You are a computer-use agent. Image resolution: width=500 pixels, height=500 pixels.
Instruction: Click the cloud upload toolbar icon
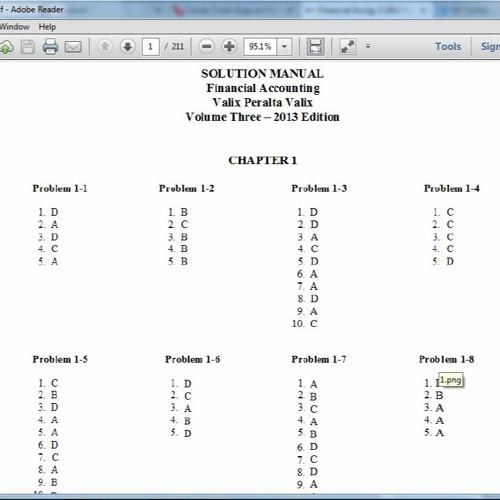pos(6,47)
